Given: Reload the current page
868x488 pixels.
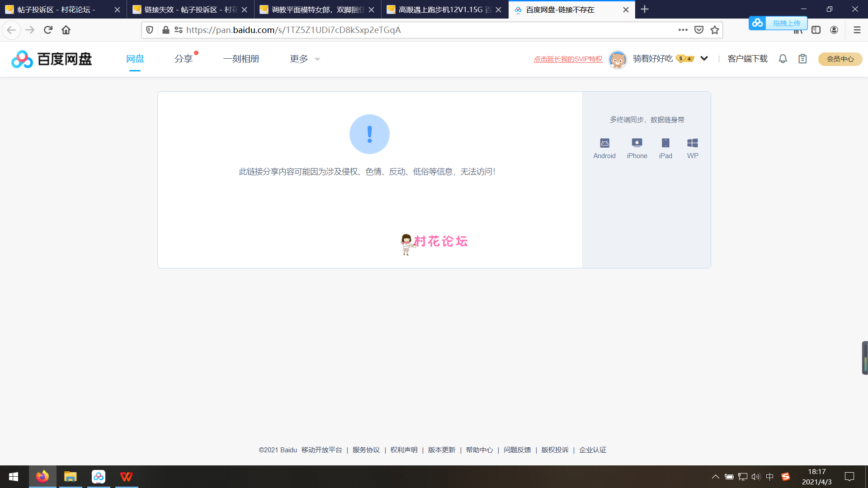Looking at the screenshot, I should coord(48,30).
